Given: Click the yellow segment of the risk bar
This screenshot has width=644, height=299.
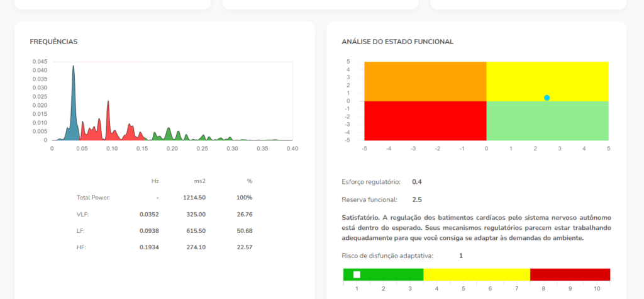Looking at the screenshot, I should tap(477, 274).
